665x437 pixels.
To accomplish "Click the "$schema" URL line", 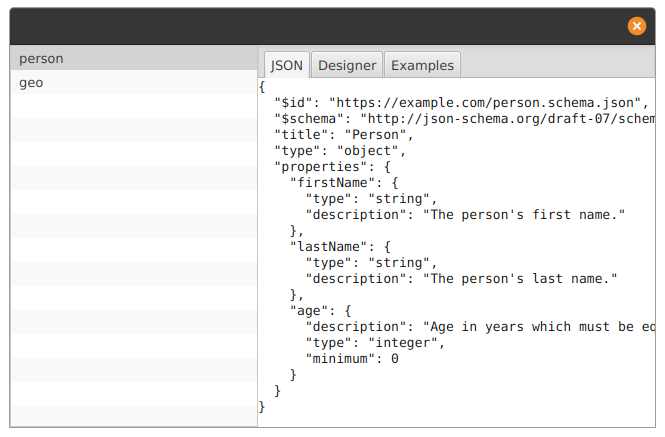I will tap(464, 119).
